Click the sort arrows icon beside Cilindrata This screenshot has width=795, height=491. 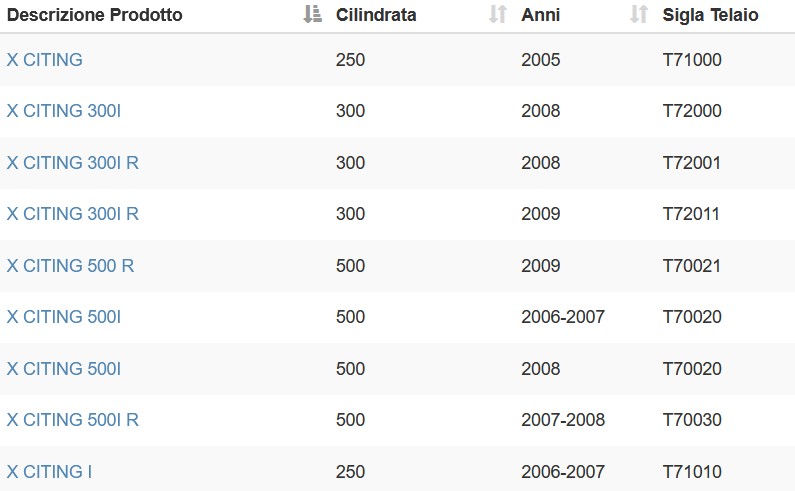coord(498,14)
